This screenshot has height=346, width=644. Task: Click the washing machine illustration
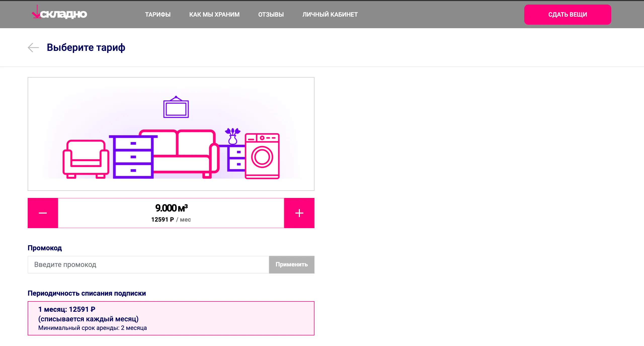(x=262, y=156)
